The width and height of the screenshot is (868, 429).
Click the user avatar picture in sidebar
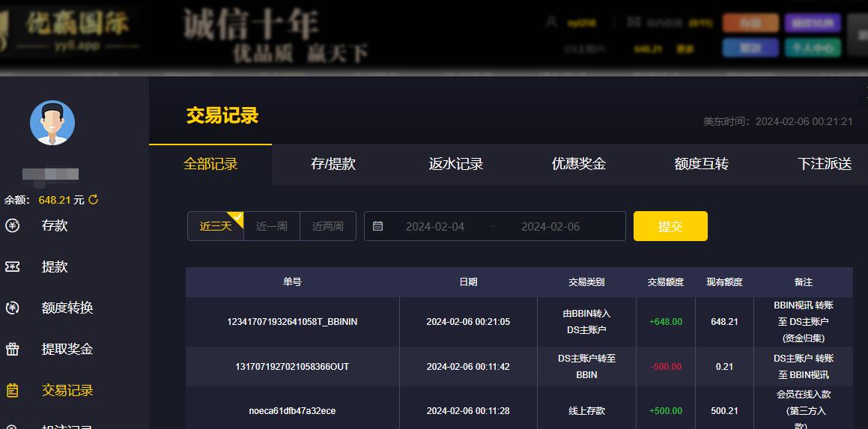(52, 123)
